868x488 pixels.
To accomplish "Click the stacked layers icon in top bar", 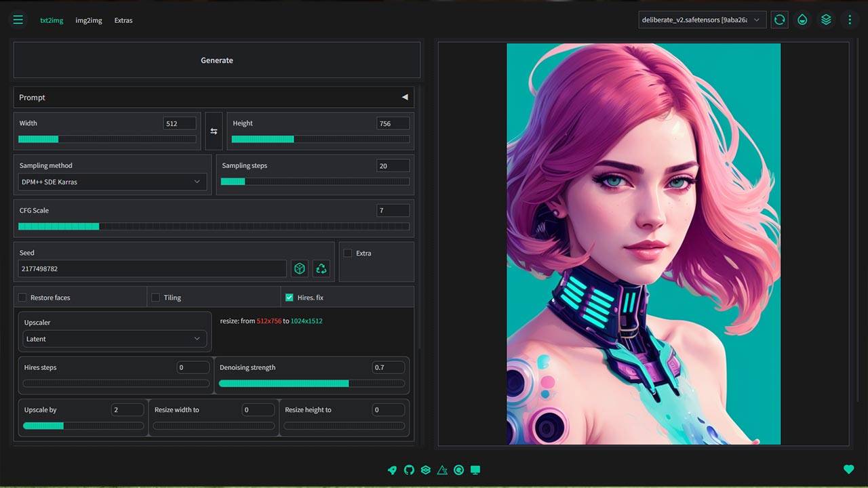I will [826, 20].
